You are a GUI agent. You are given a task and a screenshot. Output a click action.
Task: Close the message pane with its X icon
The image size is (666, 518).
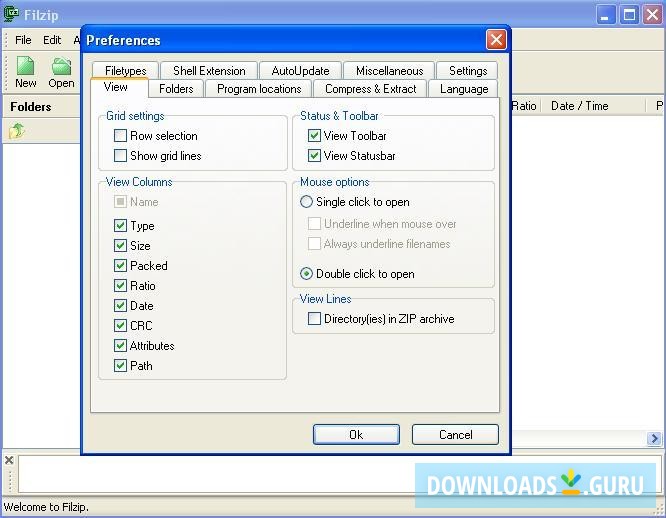point(9,460)
